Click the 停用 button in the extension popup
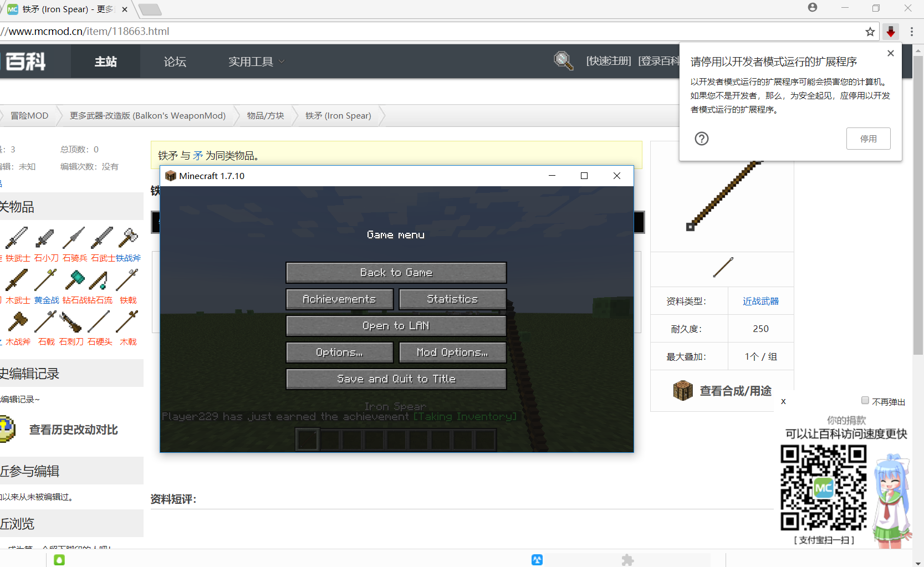This screenshot has height=567, width=924. 869,139
